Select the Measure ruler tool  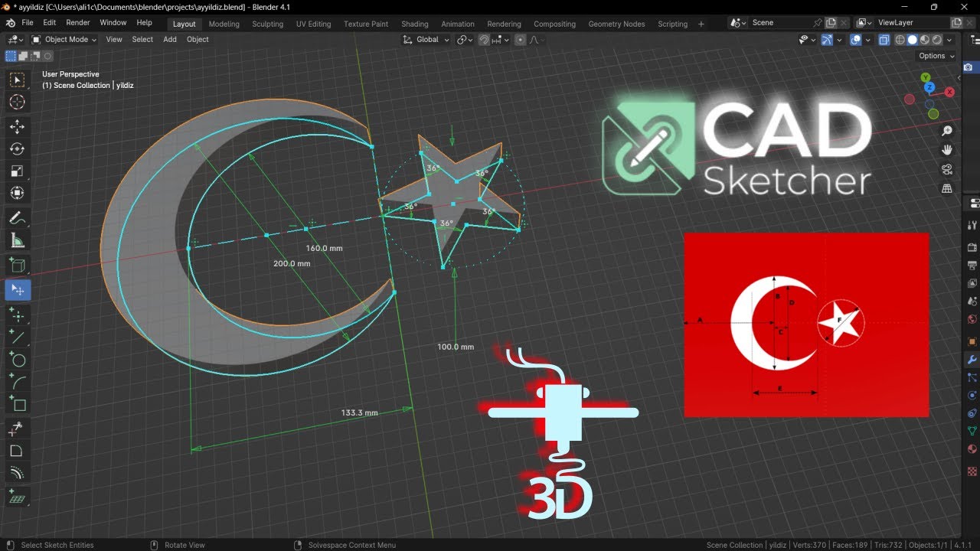(x=17, y=241)
